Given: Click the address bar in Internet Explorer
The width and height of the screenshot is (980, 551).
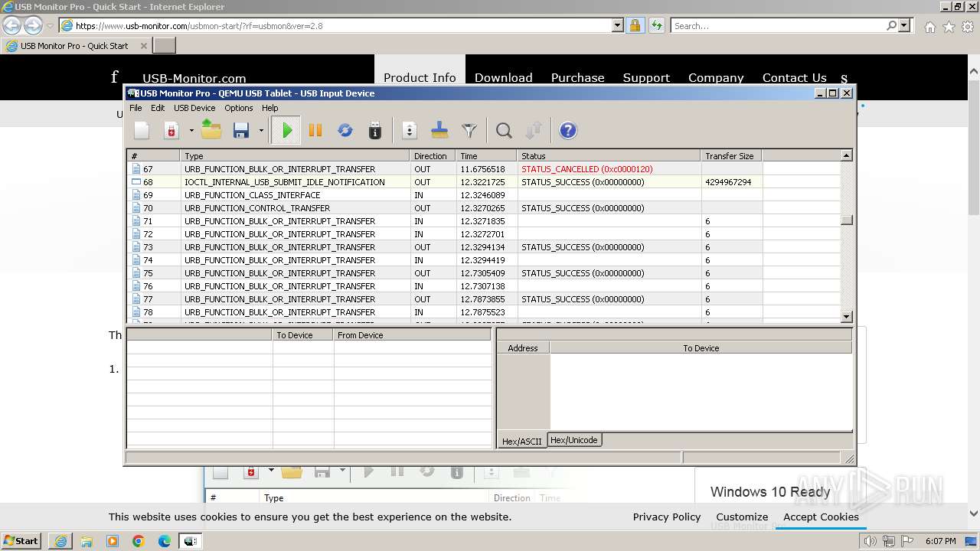Looking at the screenshot, I should point(343,25).
